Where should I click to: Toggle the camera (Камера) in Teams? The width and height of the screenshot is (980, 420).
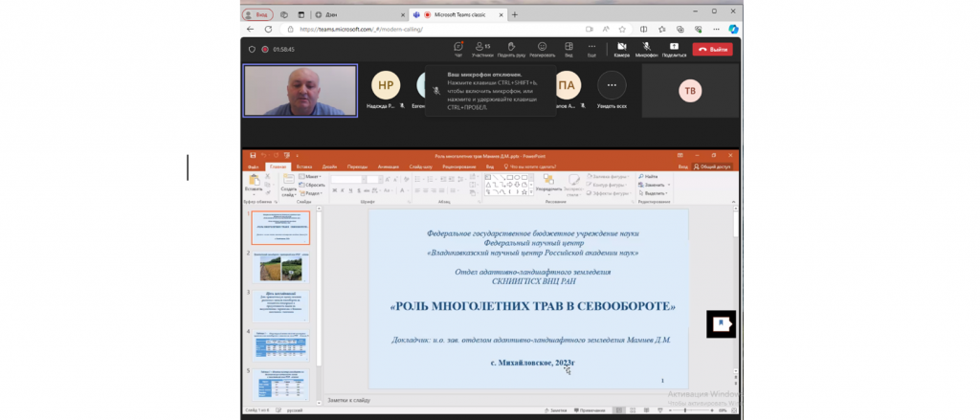click(x=621, y=50)
